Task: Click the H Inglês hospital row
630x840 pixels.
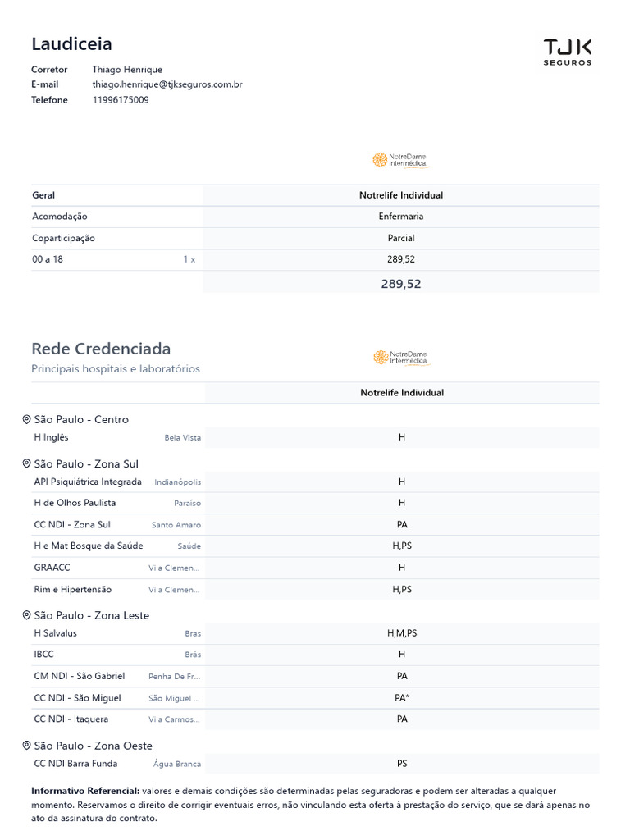Action: tap(52, 437)
